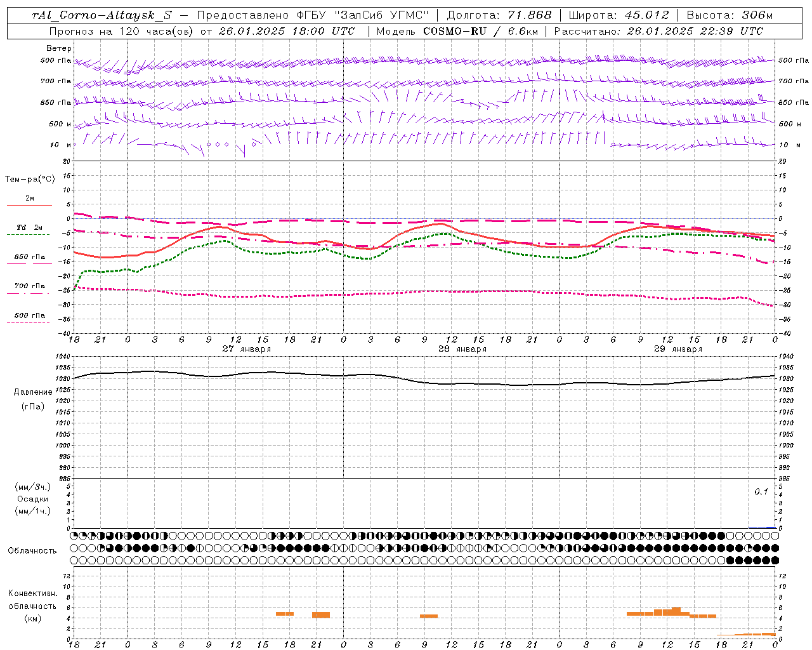812x650 pixels.
Task: Click the Давление panel label
Action: [33, 392]
